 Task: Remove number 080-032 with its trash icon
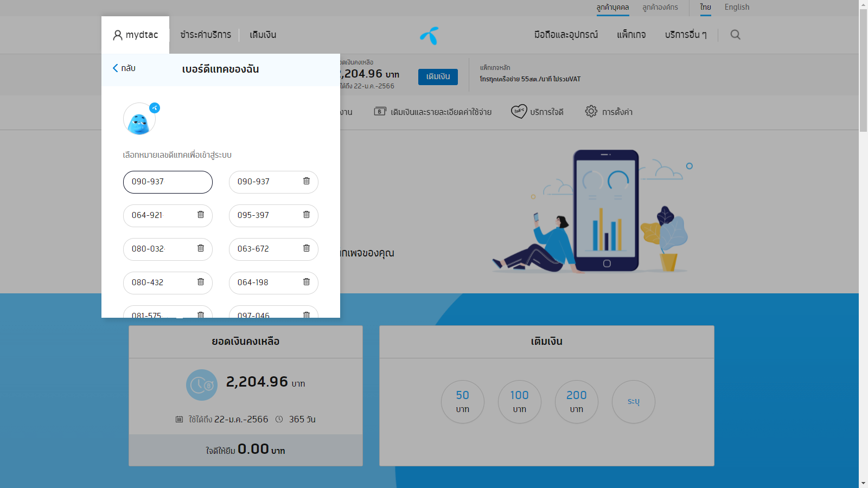[201, 248]
